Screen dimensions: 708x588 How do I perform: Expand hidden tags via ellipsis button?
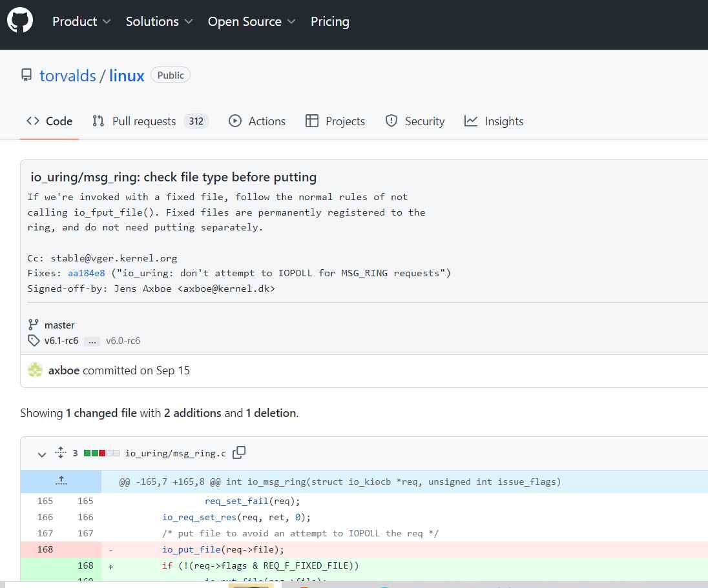click(x=92, y=341)
